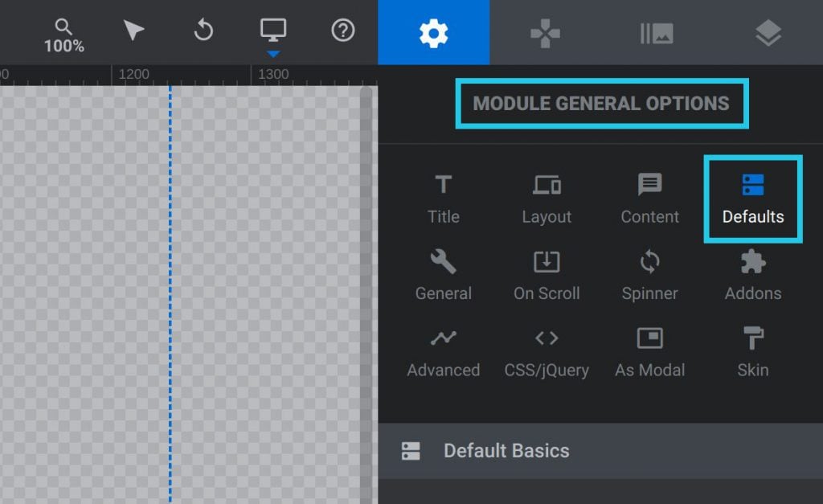The image size is (823, 504).
Task: Open the help panel
Action: (342, 32)
